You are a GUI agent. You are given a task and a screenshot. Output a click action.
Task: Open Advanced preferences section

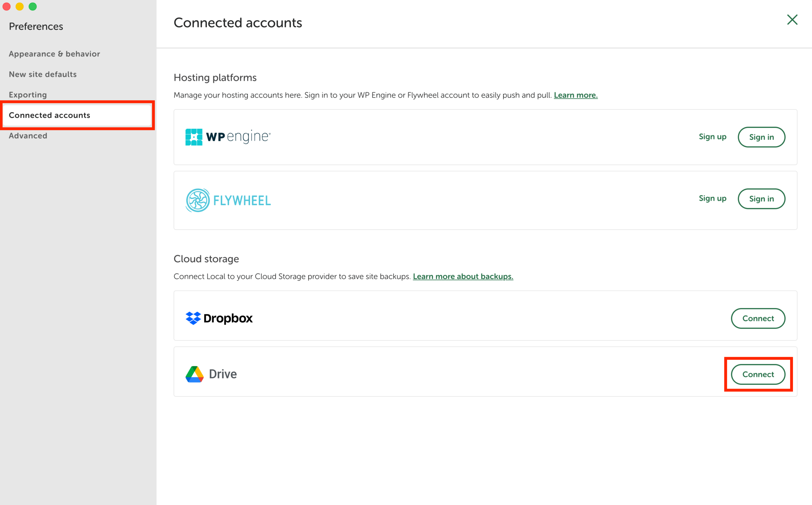(x=28, y=135)
